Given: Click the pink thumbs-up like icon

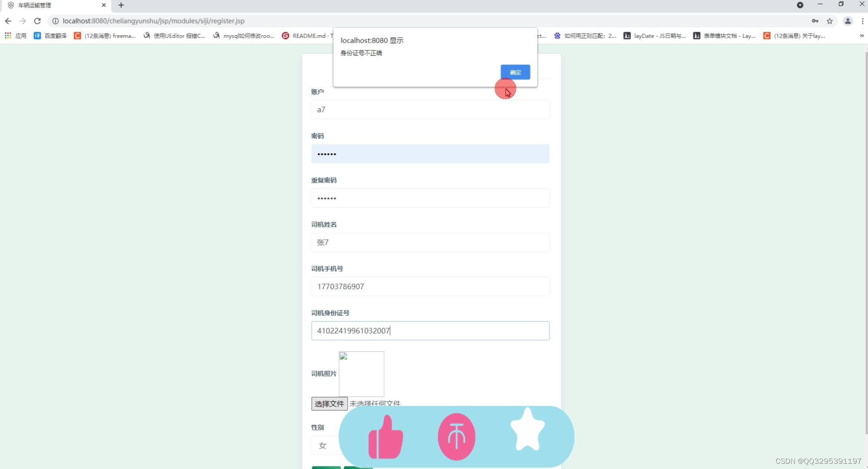Looking at the screenshot, I should point(385,437).
